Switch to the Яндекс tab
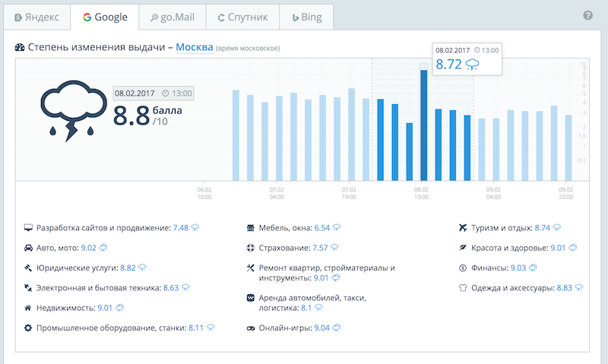This screenshot has height=364, width=608. (36, 17)
